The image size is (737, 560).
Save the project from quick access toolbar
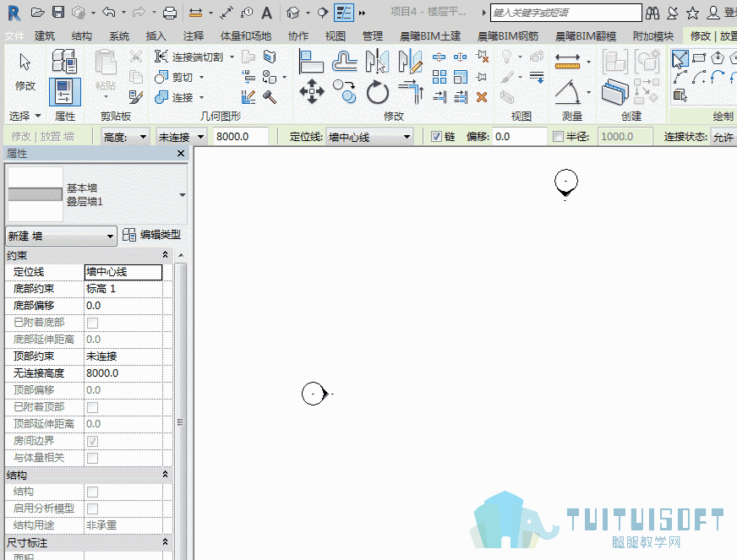tap(58, 12)
